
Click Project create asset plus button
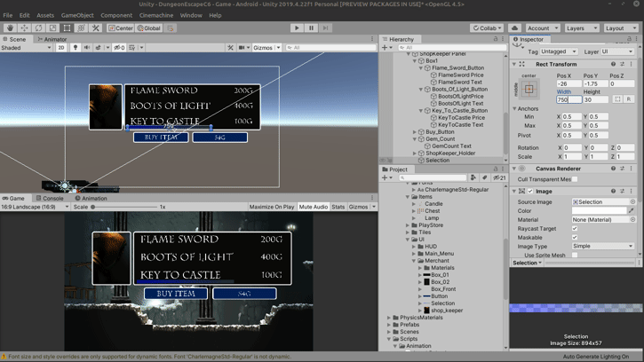pos(385,177)
